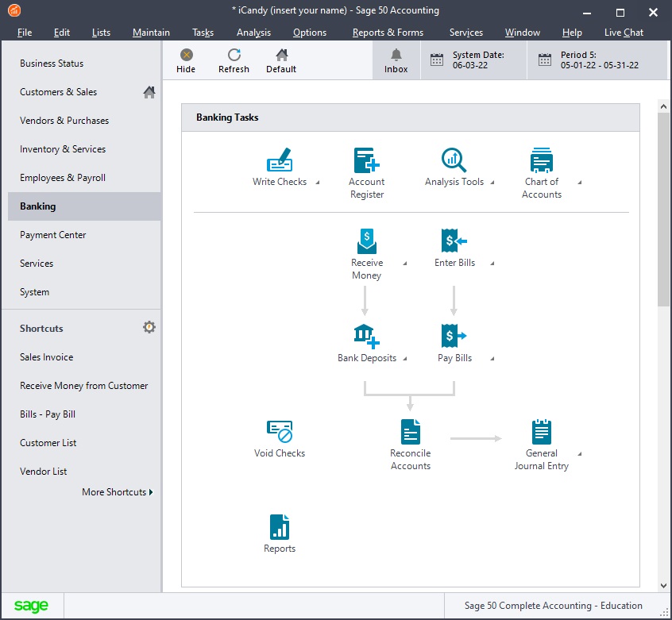Open the Pay Bills icon
Image resolution: width=672 pixels, height=620 pixels.
(x=454, y=336)
